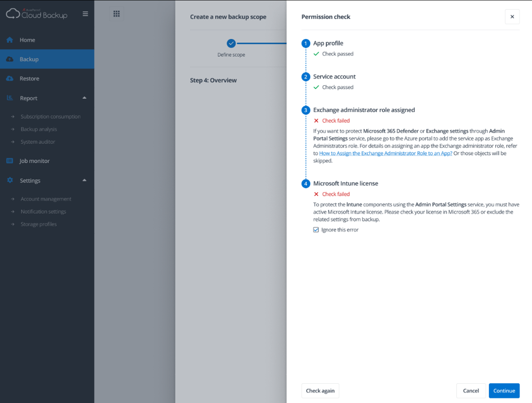Screen dimensions: 532x403
Task: Click Check passed text under App profile
Action: [x=338, y=54]
